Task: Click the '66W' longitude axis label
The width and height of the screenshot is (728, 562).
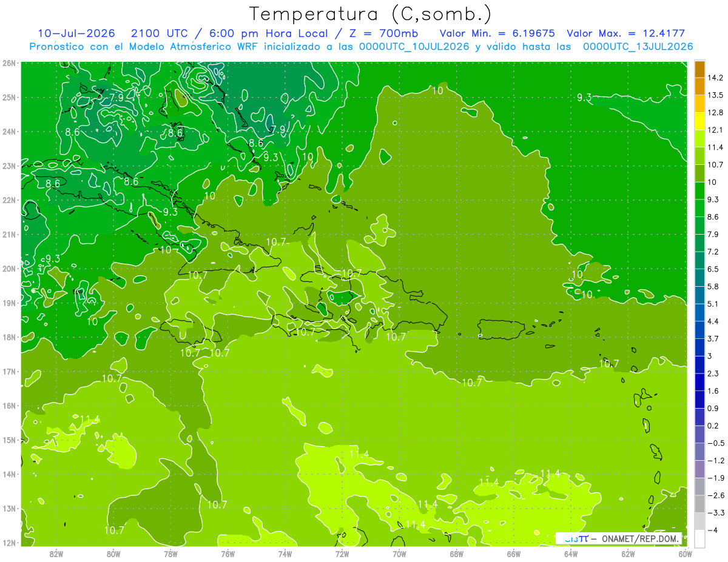Action: click(513, 554)
